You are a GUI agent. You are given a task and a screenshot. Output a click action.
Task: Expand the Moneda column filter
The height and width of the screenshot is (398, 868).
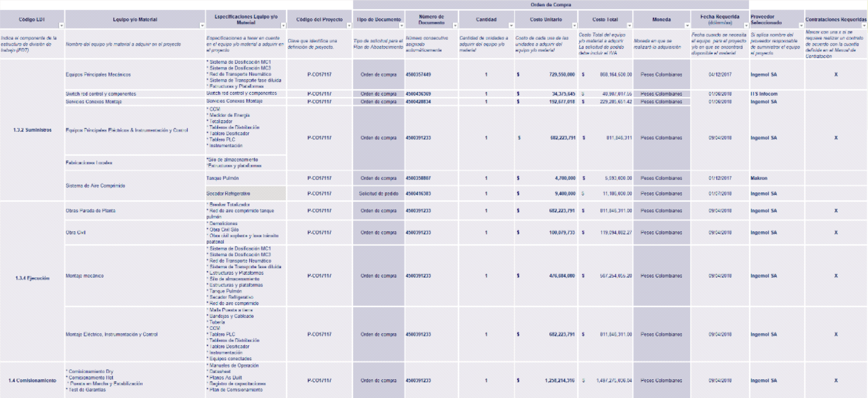(687, 26)
